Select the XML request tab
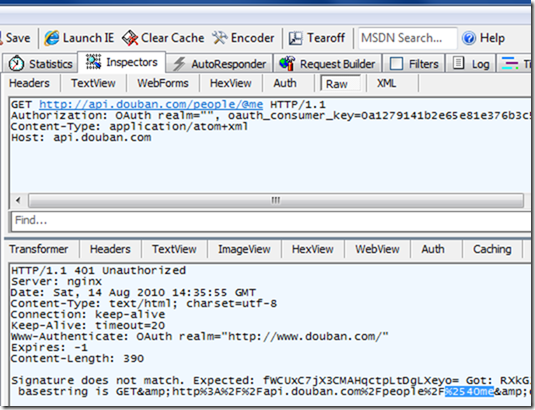The image size is (535, 410). [387, 83]
